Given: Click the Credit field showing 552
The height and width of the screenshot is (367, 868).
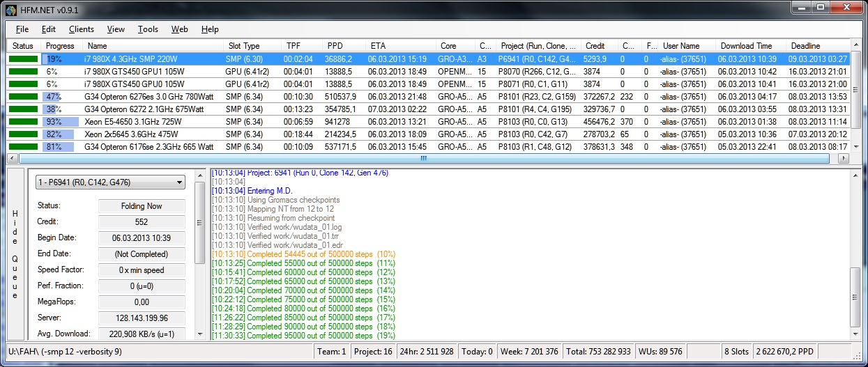Looking at the screenshot, I should tap(142, 222).
